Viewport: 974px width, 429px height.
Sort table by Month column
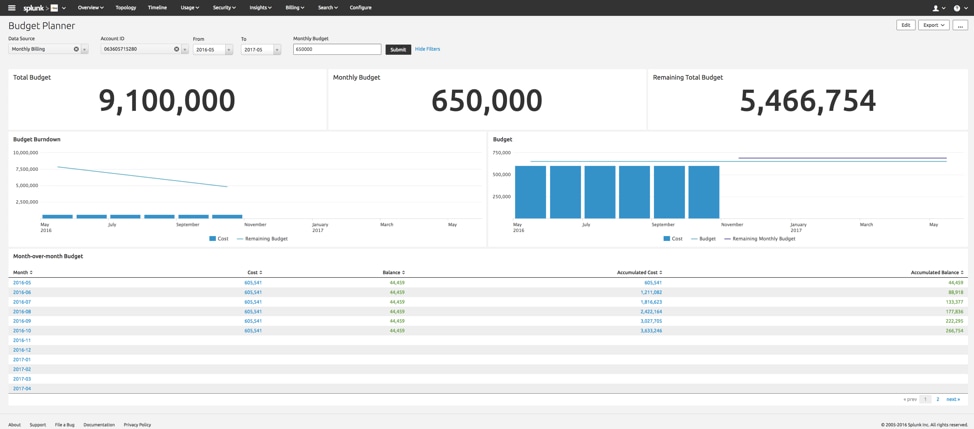[x=22, y=273]
